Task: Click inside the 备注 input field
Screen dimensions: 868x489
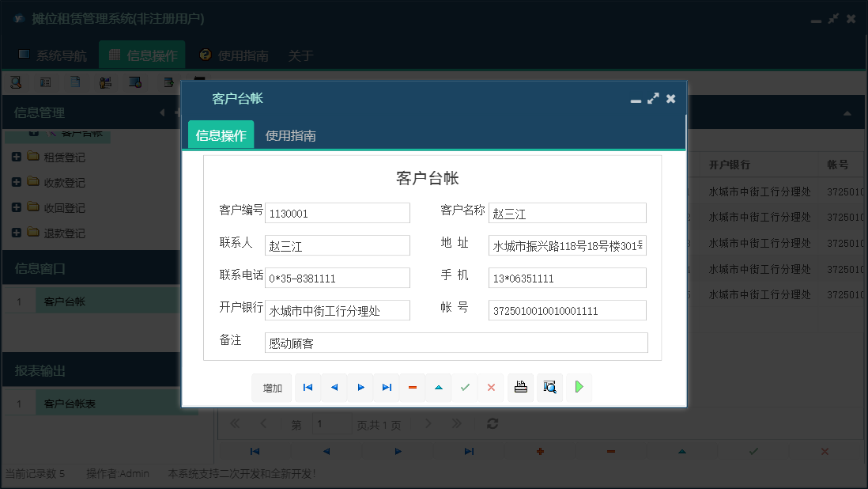Action: (x=457, y=342)
